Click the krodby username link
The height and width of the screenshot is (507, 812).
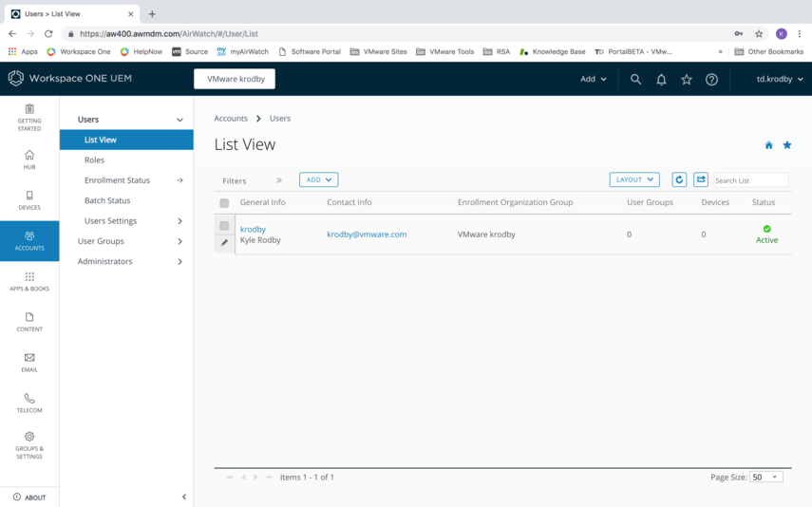[253, 229]
